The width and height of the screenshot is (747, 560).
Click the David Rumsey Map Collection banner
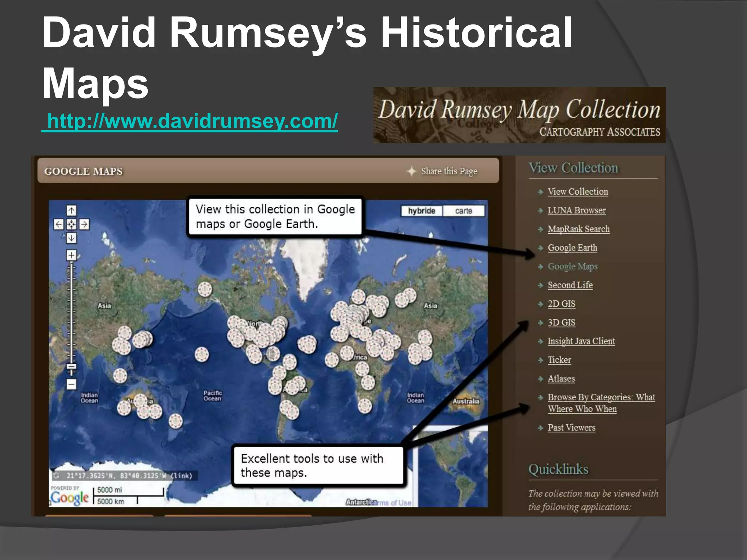(519, 115)
